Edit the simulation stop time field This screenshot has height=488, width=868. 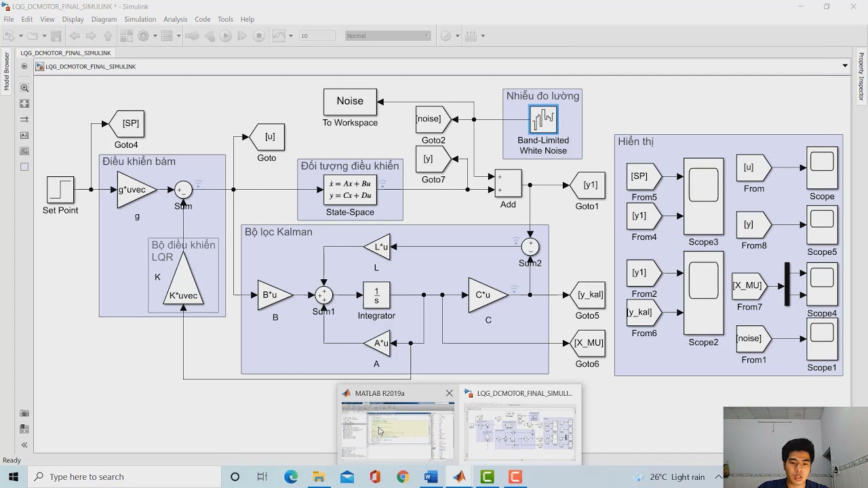317,36
